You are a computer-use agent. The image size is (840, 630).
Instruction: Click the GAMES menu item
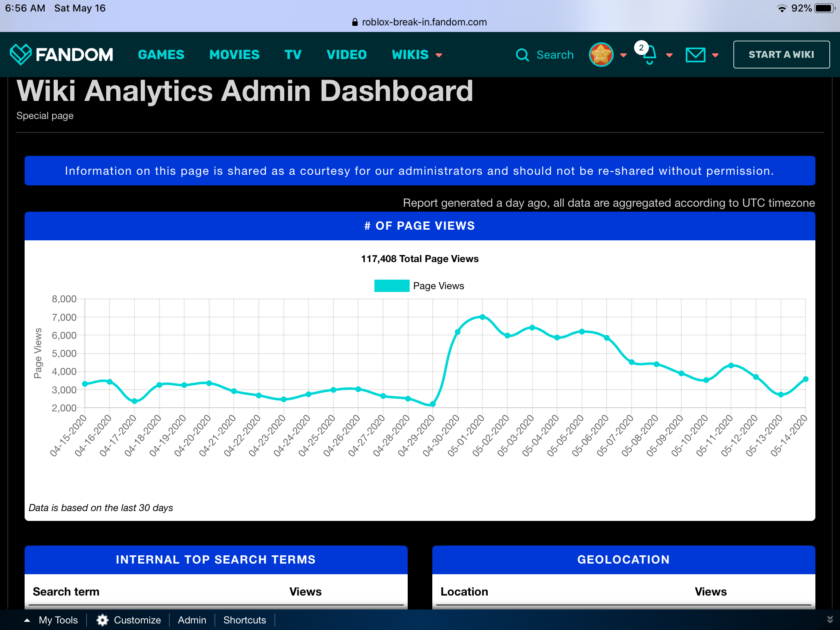(x=161, y=54)
